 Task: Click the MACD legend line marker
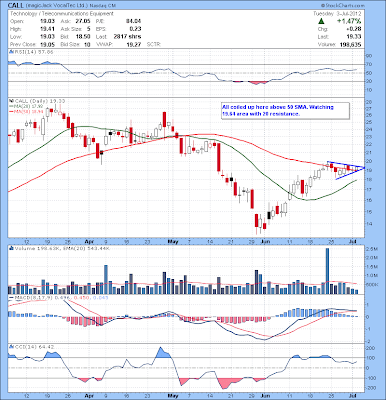click(x=11, y=297)
